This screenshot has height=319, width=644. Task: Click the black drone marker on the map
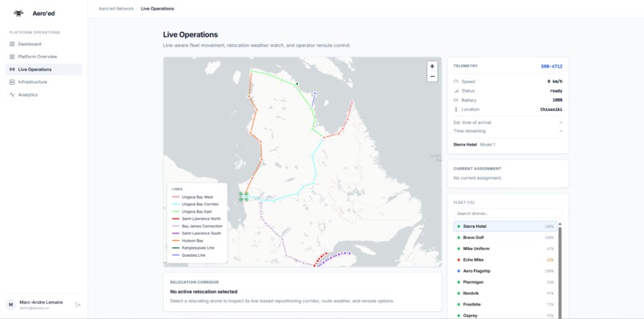297,84
